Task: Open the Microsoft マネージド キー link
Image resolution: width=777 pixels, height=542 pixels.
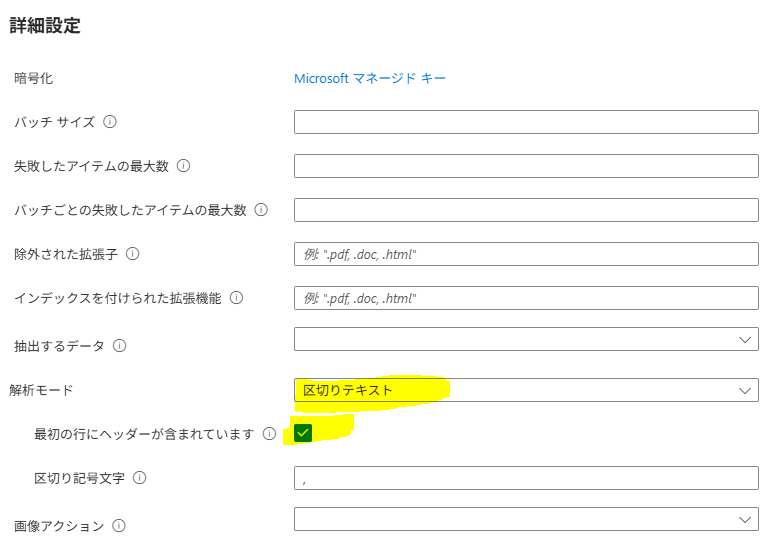Action: (370, 78)
